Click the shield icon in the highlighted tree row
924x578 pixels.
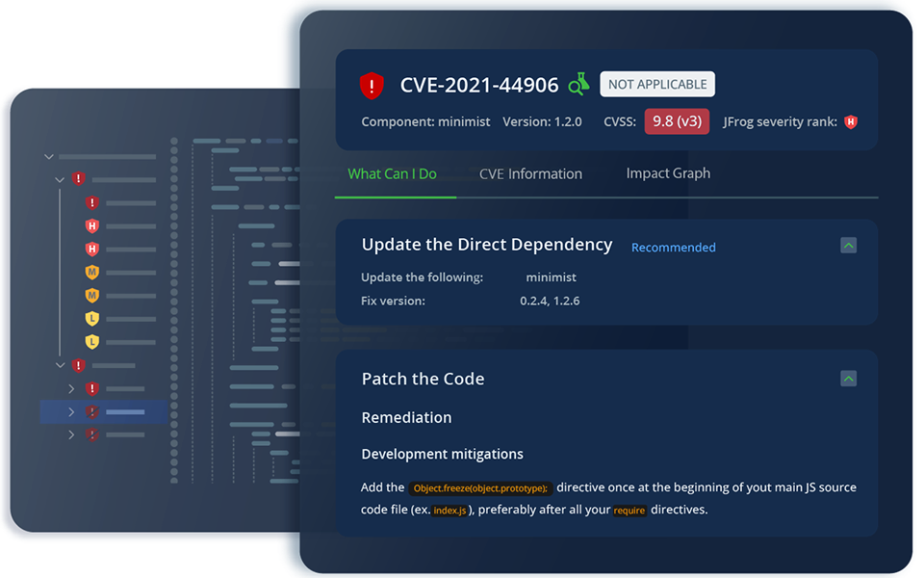pyautogui.click(x=92, y=411)
